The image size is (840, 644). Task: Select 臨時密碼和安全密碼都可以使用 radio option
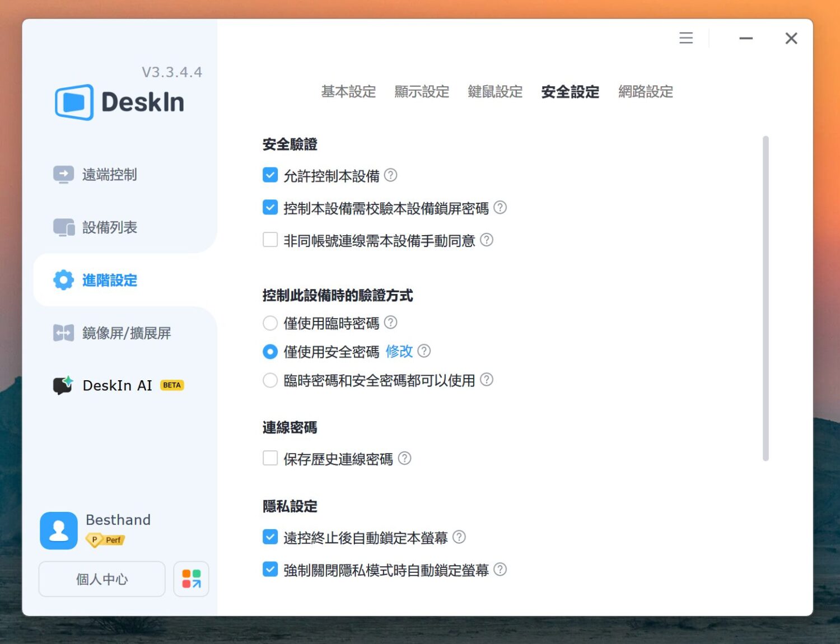(x=270, y=380)
